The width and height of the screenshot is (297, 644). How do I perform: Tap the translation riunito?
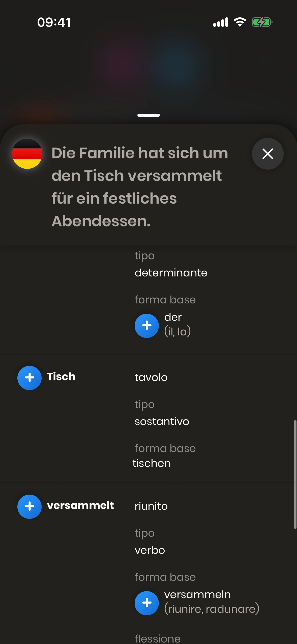151,506
